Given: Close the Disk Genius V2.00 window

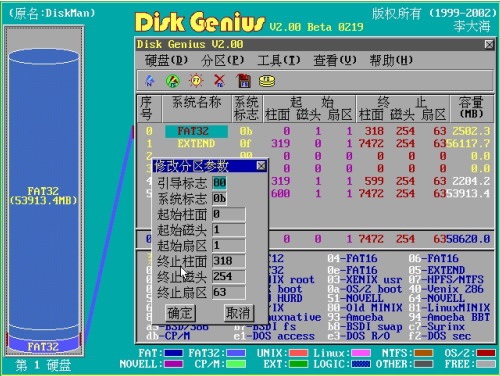Looking at the screenshot, I should coord(489,44).
